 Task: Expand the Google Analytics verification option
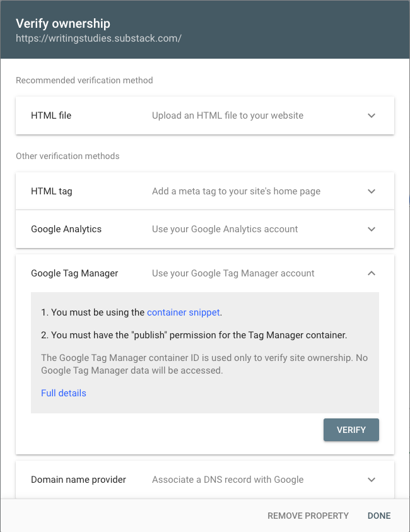click(371, 229)
